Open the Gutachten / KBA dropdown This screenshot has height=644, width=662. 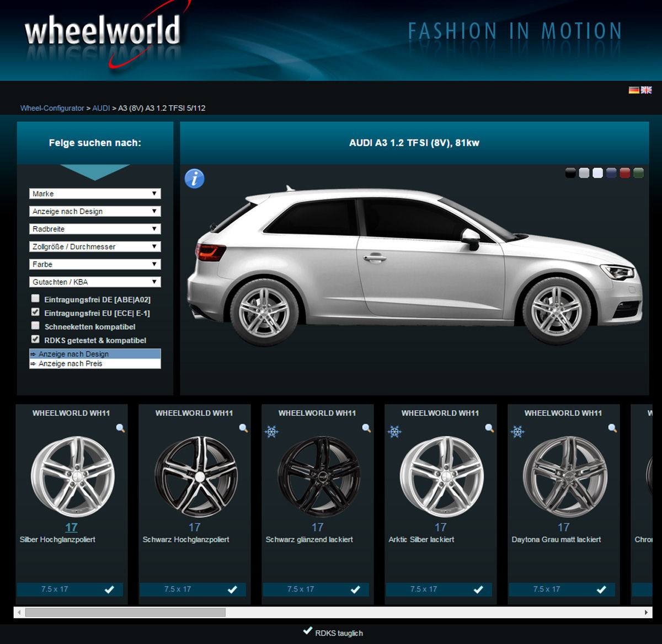tap(95, 282)
